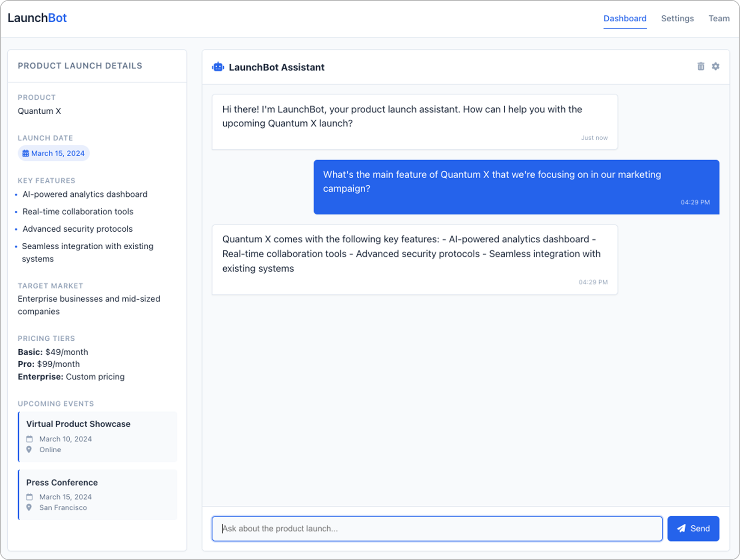Click 'Seamless integration with existing systems' feature
Image resolution: width=740 pixels, height=560 pixels.
point(87,253)
